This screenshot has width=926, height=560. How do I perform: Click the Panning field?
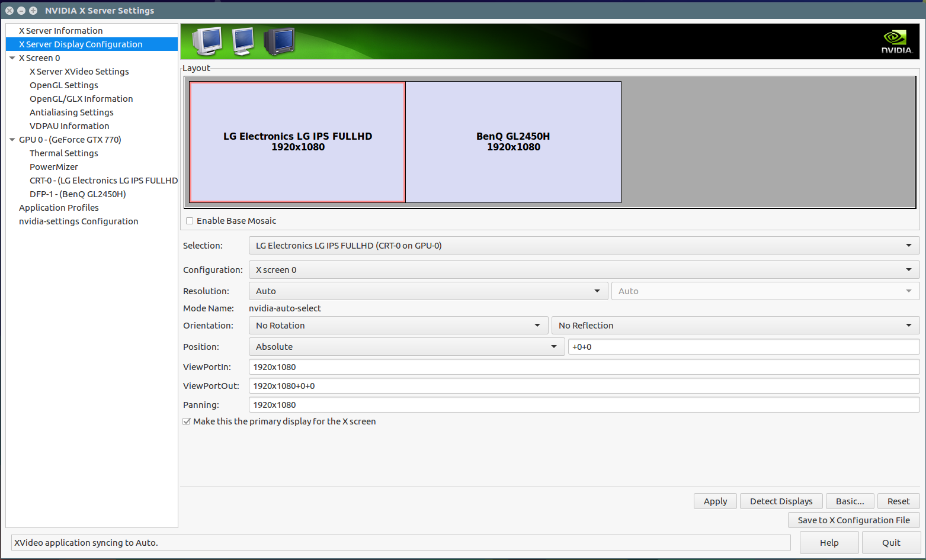coord(584,405)
